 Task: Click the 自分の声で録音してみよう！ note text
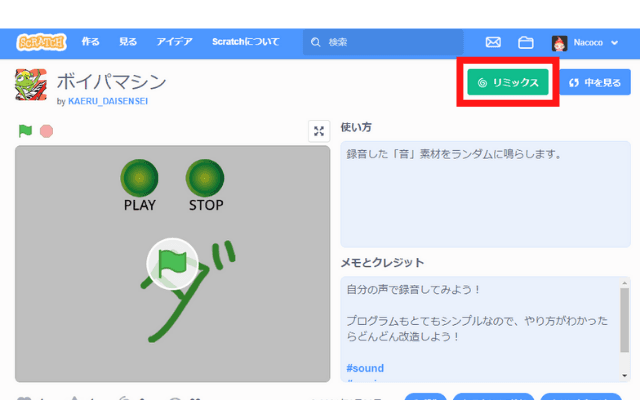pyautogui.click(x=414, y=290)
